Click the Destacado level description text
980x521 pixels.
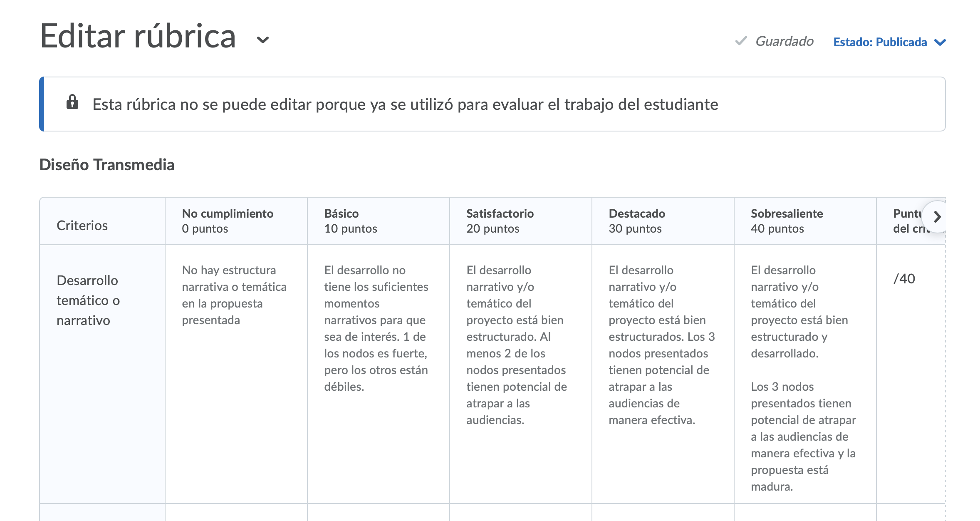[661, 345]
